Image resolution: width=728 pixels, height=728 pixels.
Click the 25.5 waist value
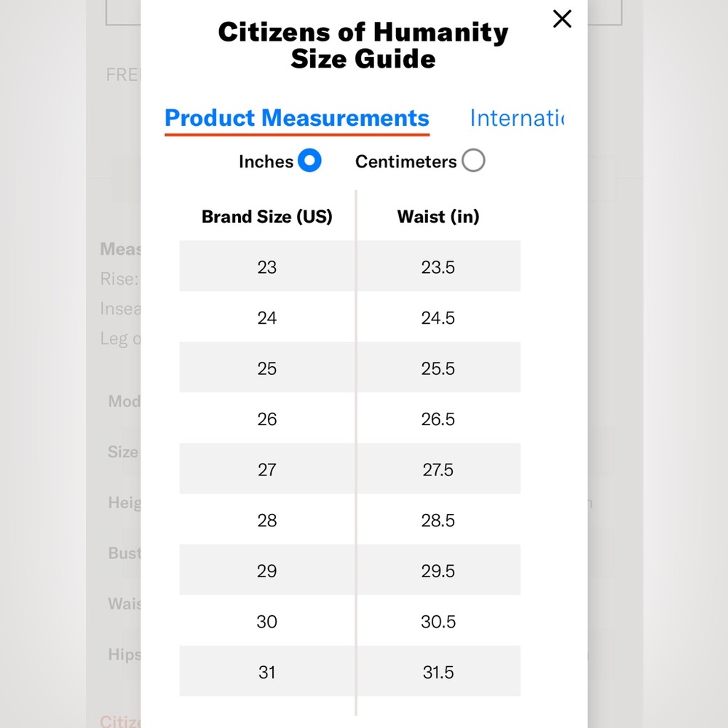click(438, 368)
